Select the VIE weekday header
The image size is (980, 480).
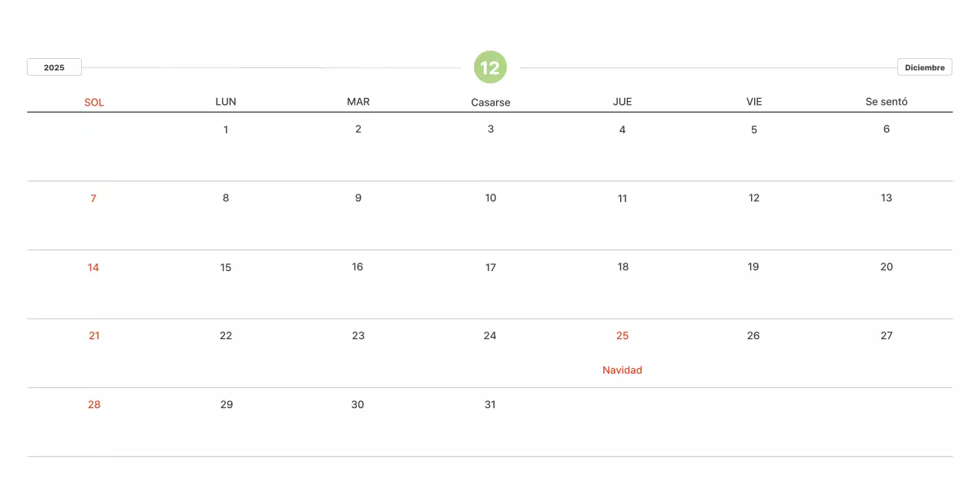point(754,102)
